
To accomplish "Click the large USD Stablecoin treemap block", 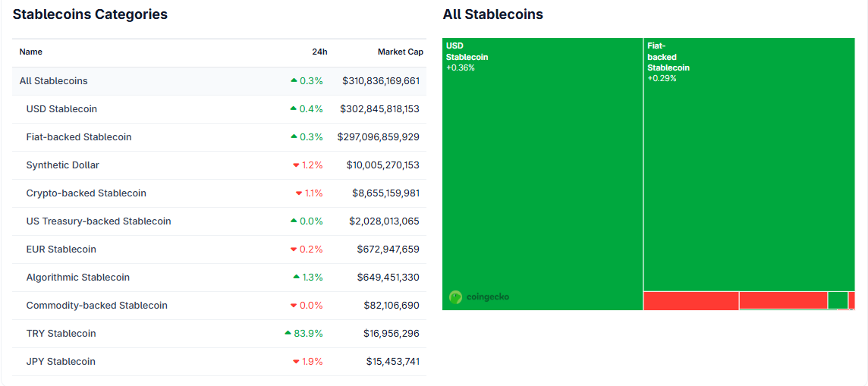I will click(x=542, y=174).
